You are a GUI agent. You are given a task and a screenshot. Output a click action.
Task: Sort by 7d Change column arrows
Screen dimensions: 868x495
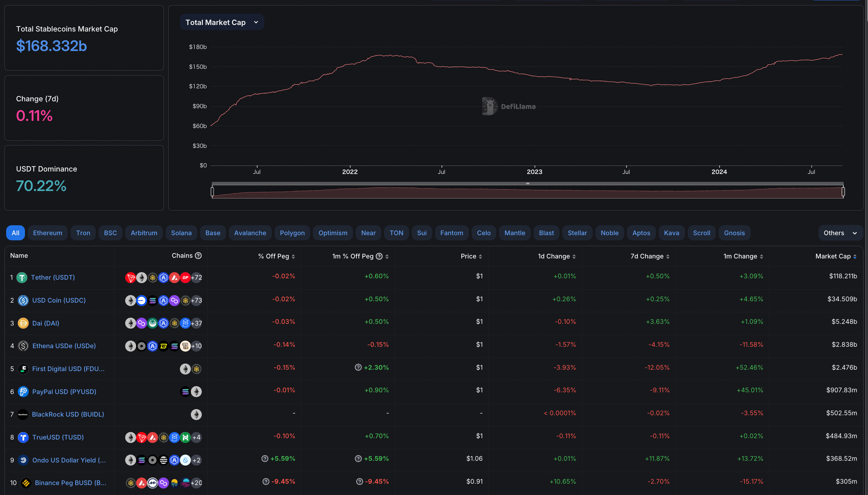click(x=668, y=257)
